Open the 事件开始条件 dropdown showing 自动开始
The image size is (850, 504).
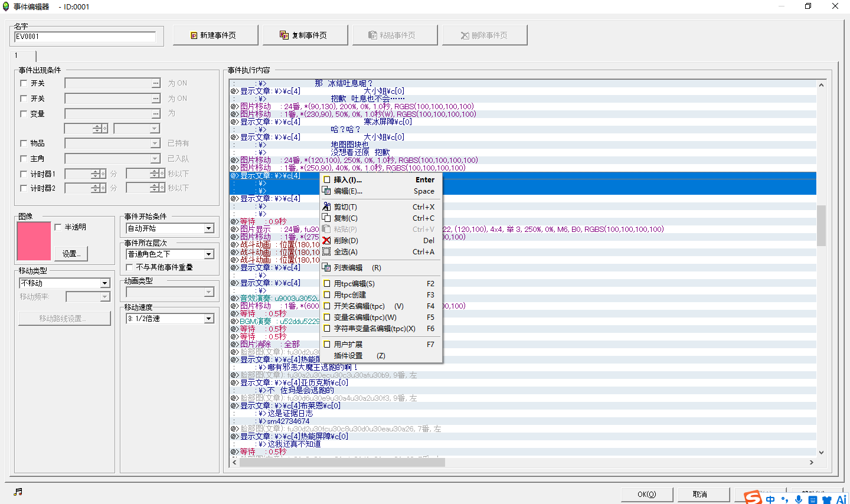pyautogui.click(x=170, y=228)
